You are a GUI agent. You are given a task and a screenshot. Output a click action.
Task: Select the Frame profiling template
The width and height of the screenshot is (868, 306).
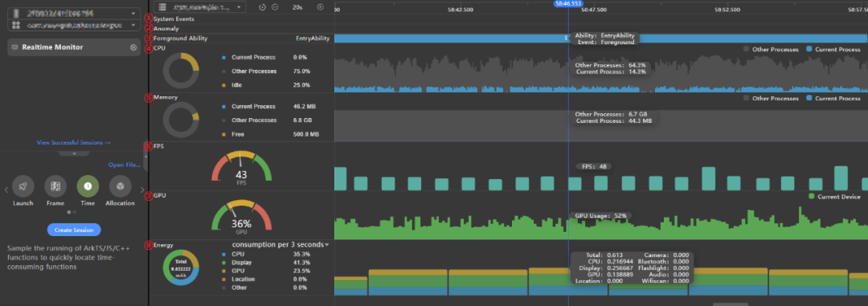pos(55,187)
